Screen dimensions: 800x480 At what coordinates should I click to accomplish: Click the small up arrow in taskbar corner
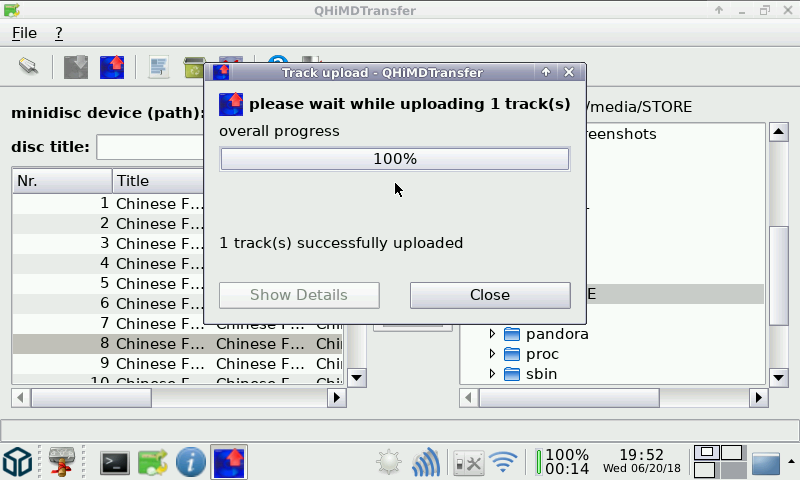pos(791,461)
